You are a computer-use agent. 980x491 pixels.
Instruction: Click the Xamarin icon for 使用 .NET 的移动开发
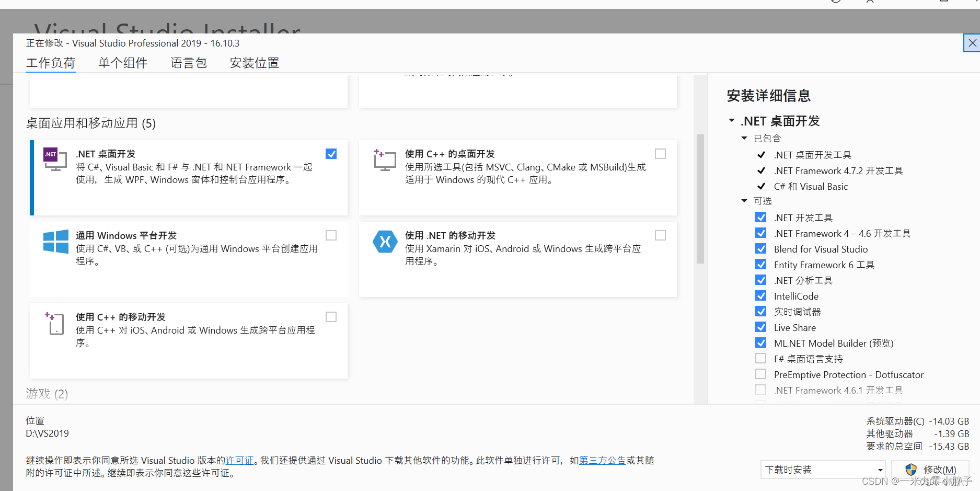(385, 242)
